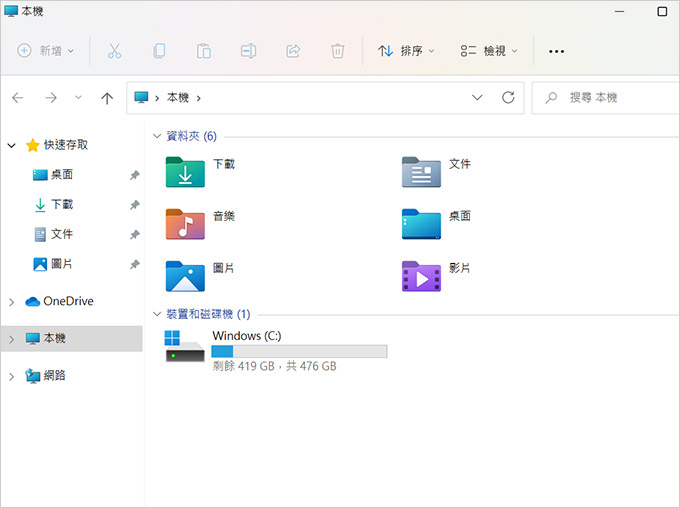Unpin 下載 using its pin icon

coord(134,205)
